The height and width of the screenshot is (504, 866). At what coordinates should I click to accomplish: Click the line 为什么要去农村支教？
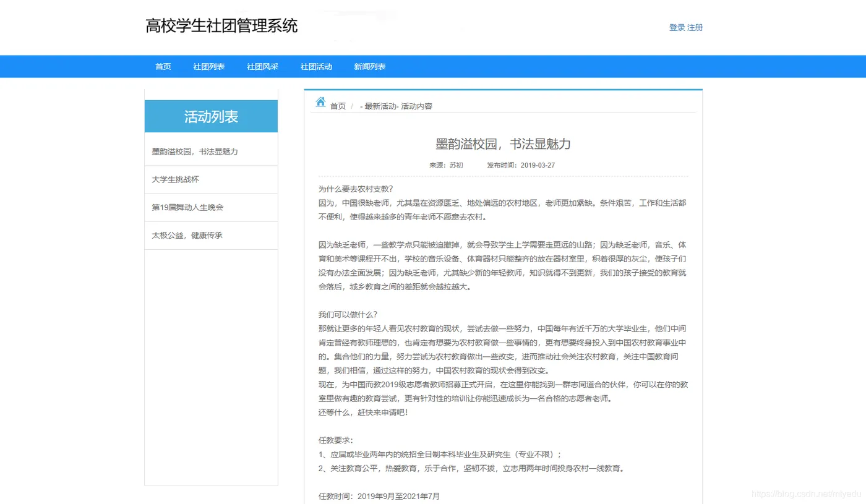(356, 189)
